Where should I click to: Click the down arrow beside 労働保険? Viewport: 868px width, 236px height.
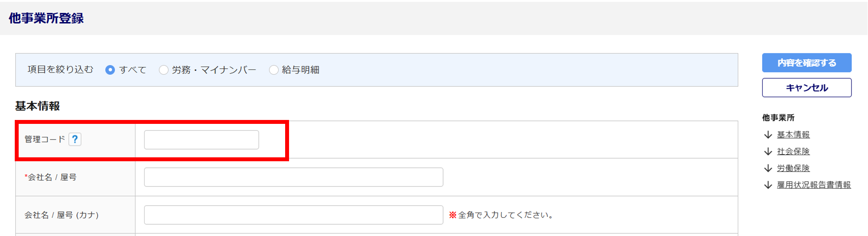point(768,168)
